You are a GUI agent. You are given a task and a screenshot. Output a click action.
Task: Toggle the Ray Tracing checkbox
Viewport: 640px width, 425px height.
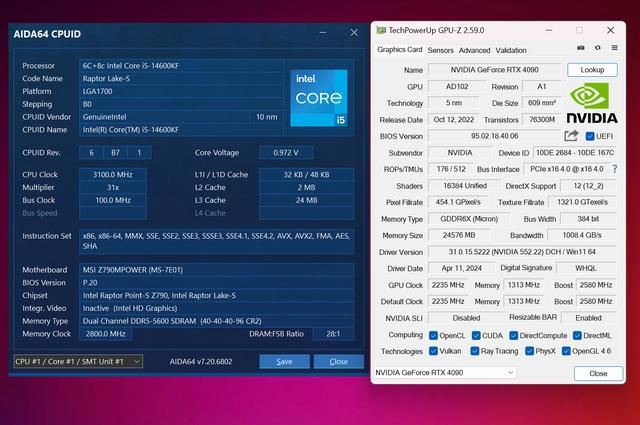pyautogui.click(x=475, y=351)
